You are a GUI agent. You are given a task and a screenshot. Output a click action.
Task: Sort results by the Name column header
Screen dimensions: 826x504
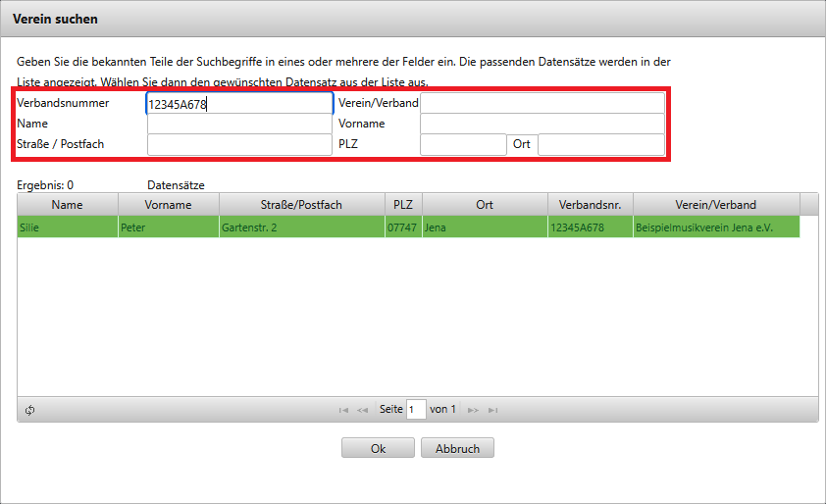[68, 205]
